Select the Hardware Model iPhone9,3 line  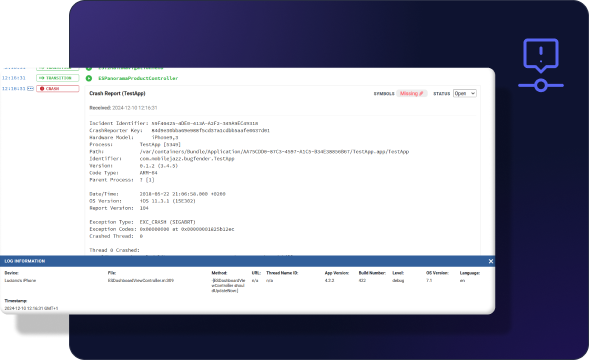click(134, 138)
